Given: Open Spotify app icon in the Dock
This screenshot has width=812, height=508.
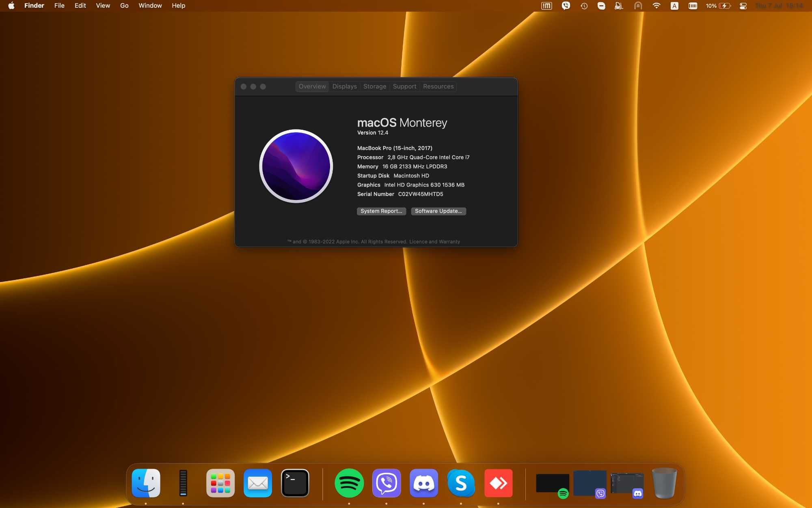Looking at the screenshot, I should (349, 483).
